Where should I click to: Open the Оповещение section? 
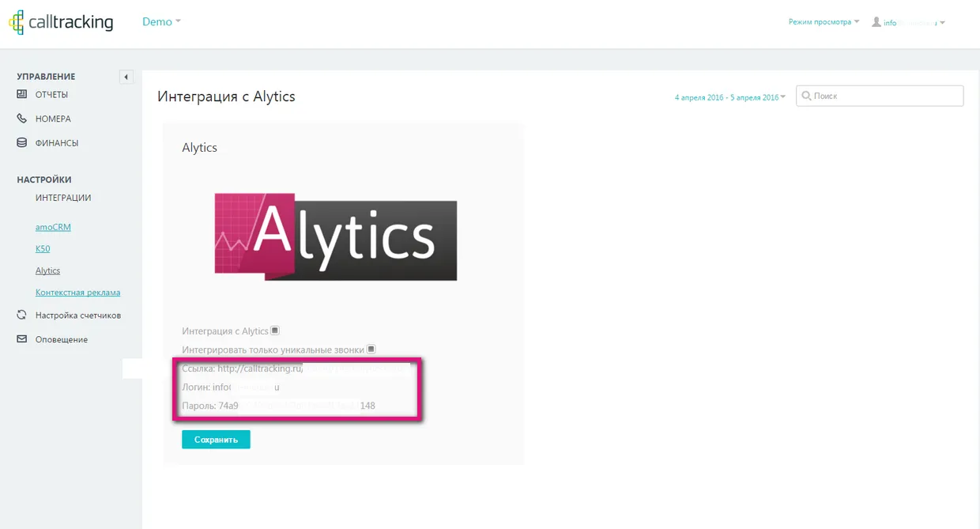tap(62, 340)
